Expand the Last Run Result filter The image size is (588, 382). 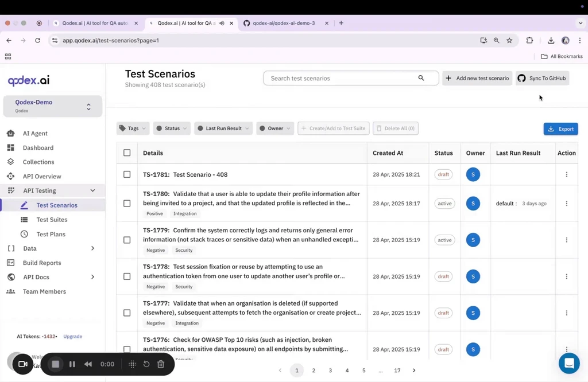pos(223,128)
